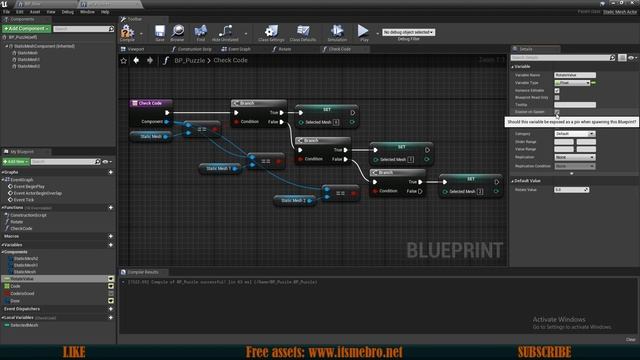The image size is (640, 360).
Task: Toggle the visibility eye next to CodeIsGood variable
Action: (x=111, y=293)
